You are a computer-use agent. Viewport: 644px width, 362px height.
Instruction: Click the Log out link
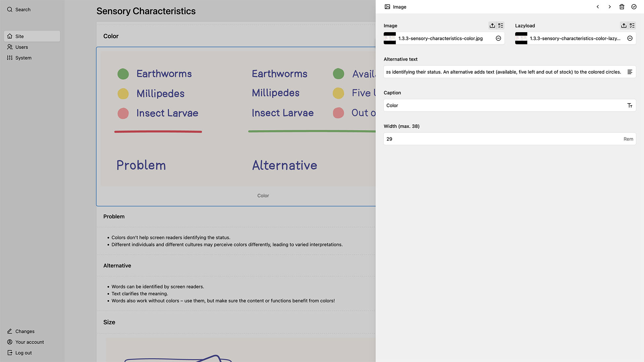point(23,353)
